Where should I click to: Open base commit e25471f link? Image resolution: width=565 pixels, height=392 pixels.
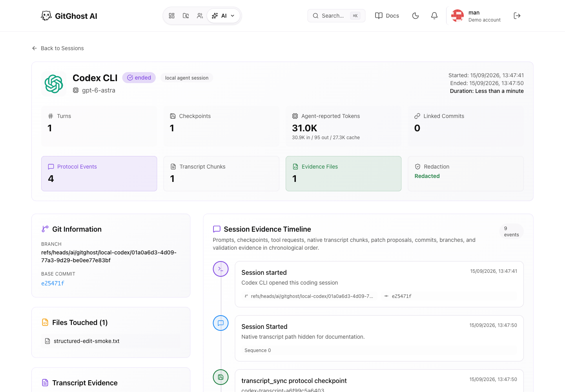53,283
